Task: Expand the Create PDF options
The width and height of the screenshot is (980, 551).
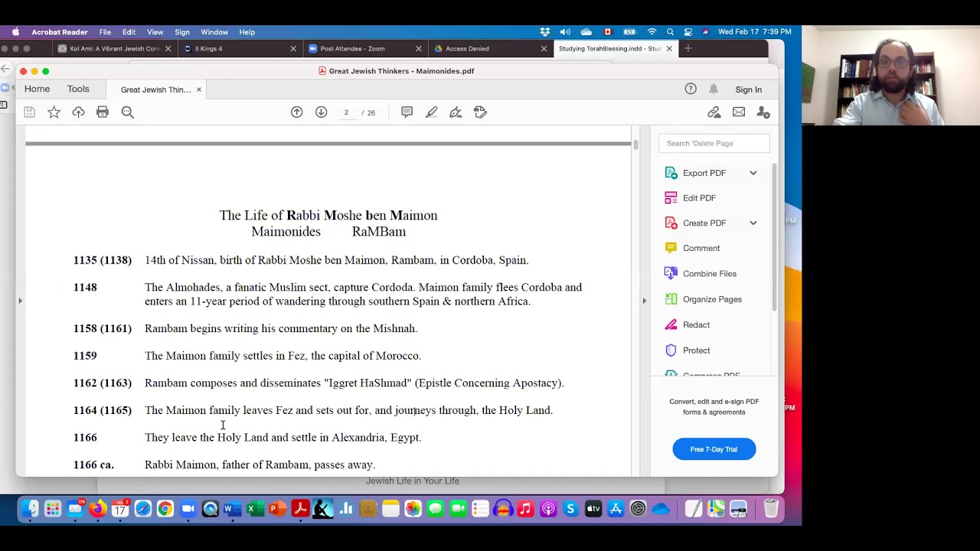Action: click(753, 223)
